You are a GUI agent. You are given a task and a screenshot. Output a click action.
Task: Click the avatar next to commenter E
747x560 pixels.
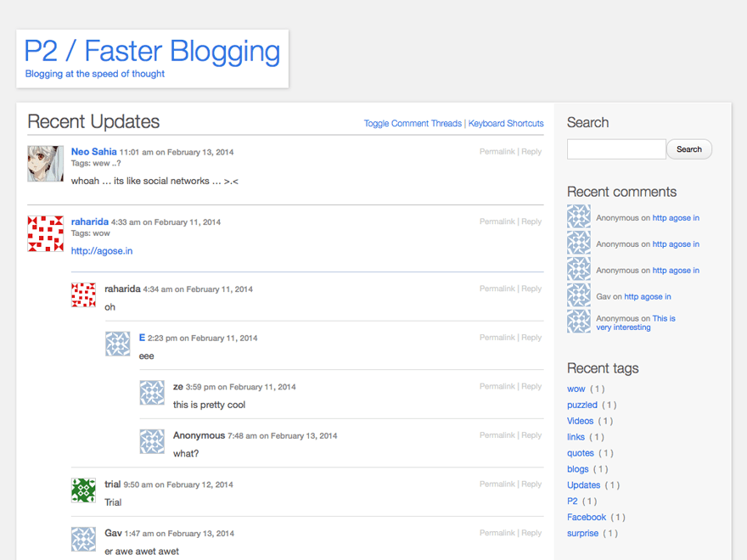(x=117, y=344)
